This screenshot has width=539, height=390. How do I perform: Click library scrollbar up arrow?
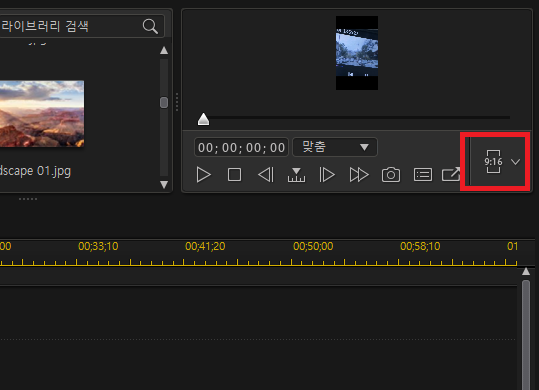(164, 51)
